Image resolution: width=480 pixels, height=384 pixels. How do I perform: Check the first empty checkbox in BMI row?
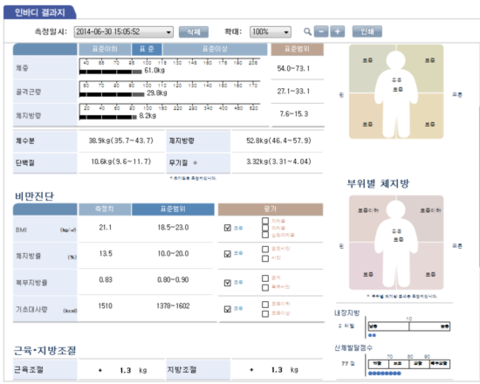click(265, 221)
